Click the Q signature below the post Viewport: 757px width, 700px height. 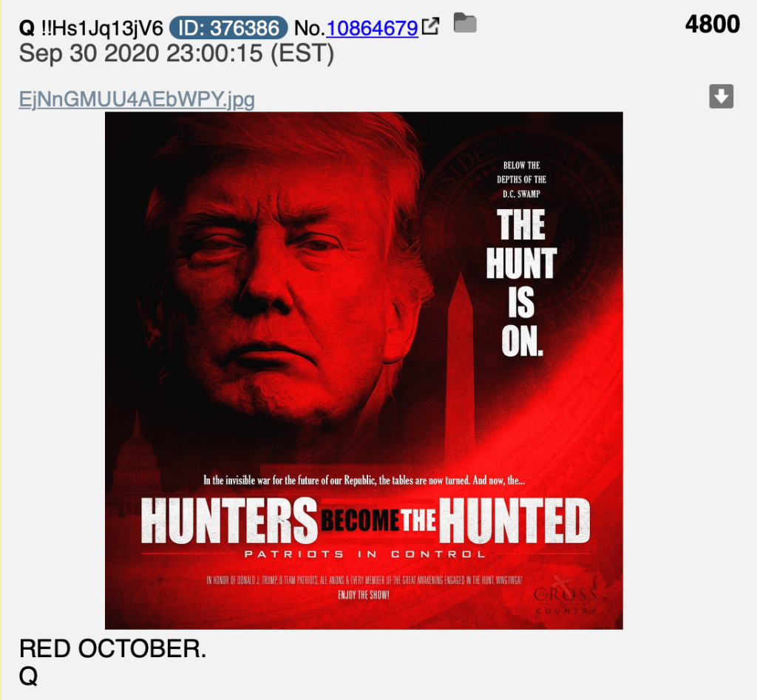point(28,676)
